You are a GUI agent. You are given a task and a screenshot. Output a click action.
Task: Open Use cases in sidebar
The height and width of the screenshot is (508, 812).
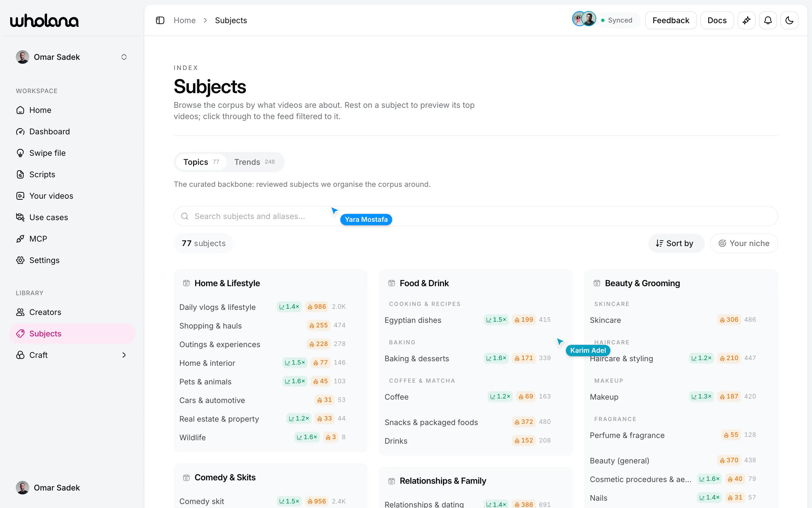pyautogui.click(x=72, y=217)
